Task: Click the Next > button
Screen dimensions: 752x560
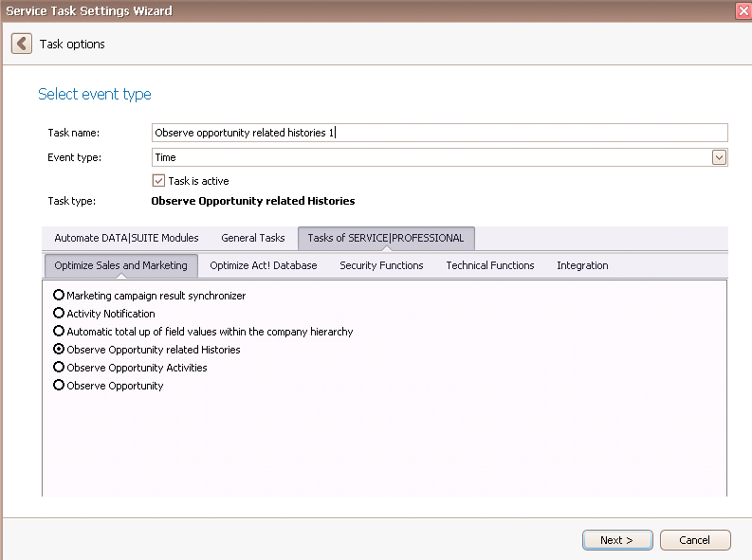Action: tap(617, 540)
